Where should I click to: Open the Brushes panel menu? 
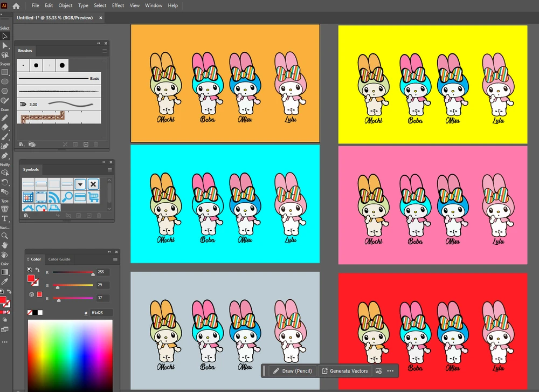pos(105,51)
